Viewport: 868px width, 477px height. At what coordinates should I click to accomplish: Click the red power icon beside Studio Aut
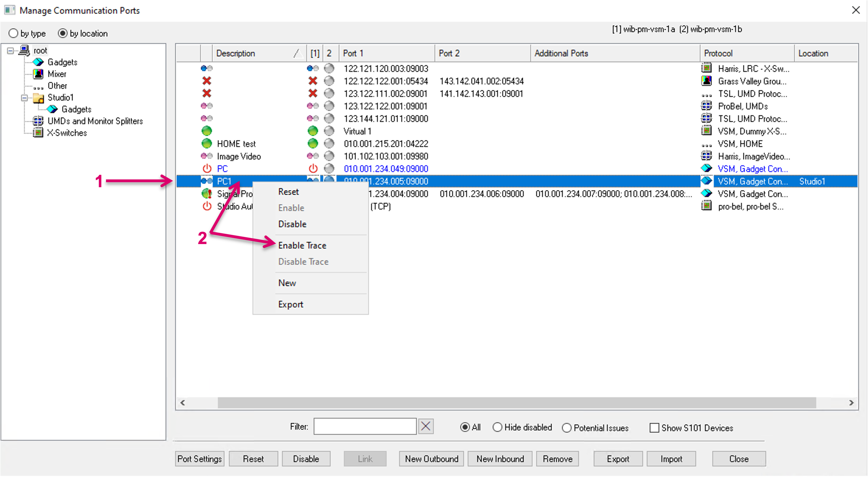207,206
